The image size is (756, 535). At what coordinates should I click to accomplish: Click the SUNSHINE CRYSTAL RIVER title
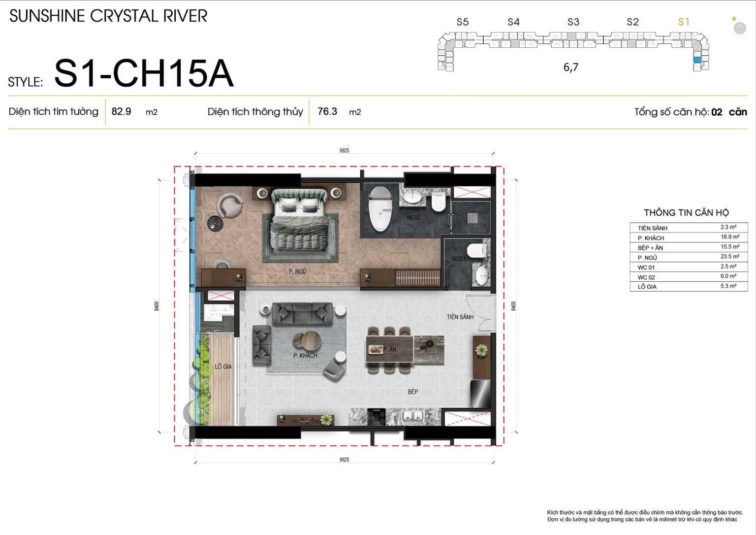(108, 16)
